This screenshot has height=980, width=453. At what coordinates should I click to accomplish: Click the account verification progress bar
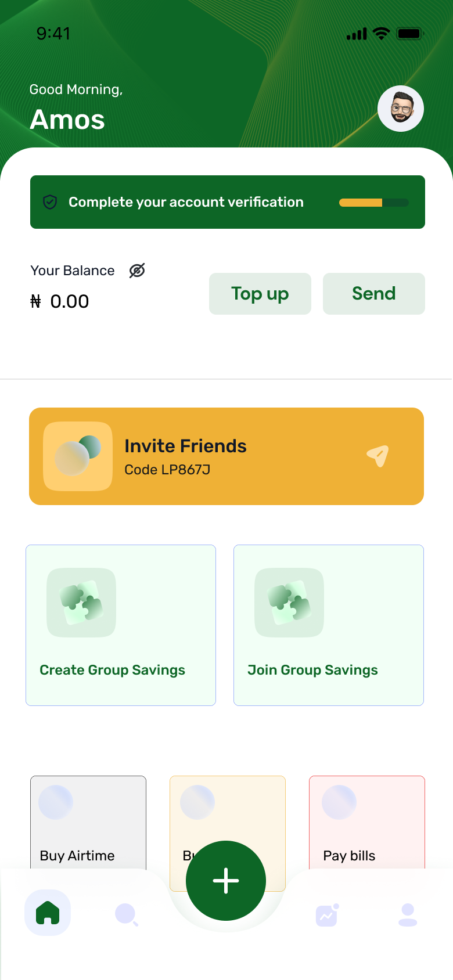[x=374, y=203]
